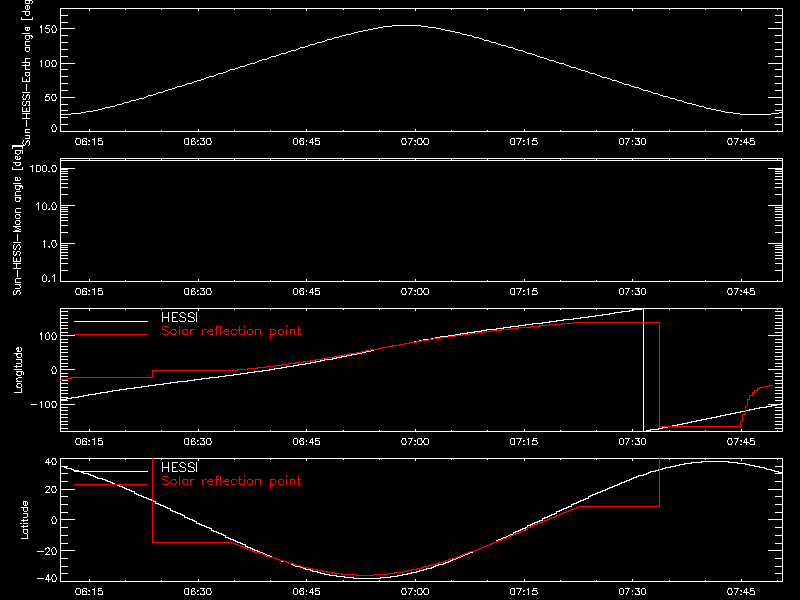
Task: Click 07:00 label under Earth angle plot
Action: (415, 142)
